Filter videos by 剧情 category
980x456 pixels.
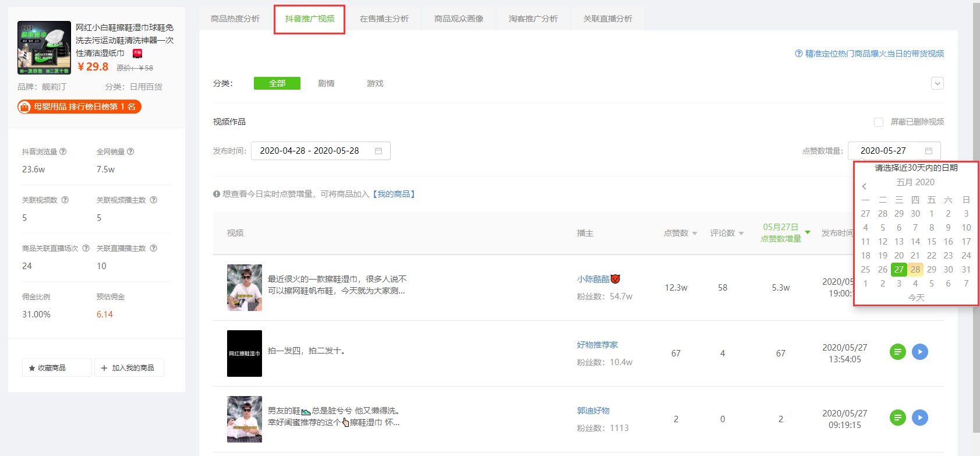pyautogui.click(x=326, y=83)
